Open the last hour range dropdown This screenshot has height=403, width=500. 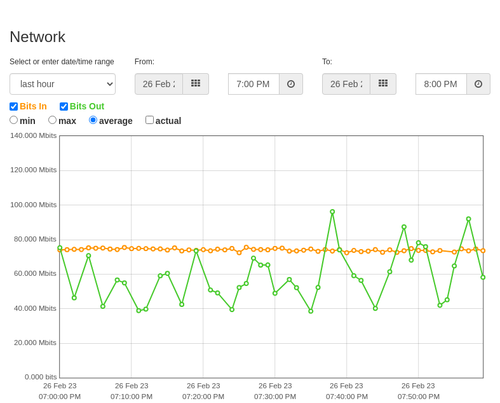(63, 84)
